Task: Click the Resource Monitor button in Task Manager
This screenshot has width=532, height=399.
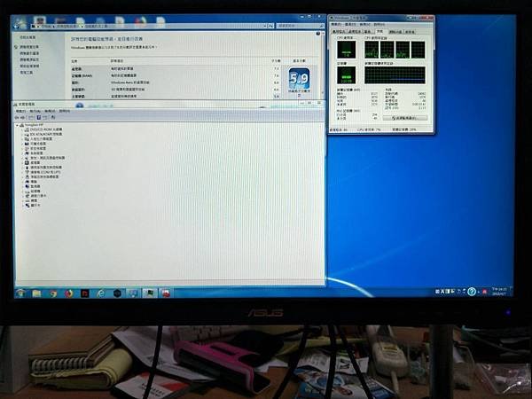Action: [x=405, y=118]
